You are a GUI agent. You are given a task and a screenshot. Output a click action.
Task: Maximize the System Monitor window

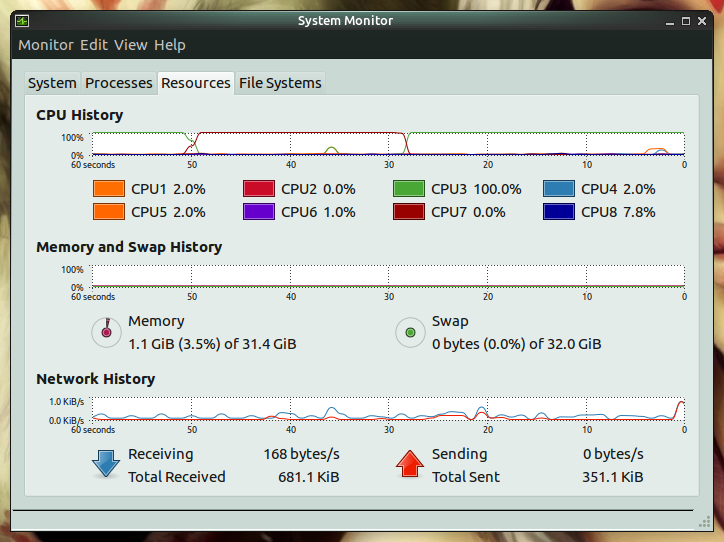coord(686,21)
